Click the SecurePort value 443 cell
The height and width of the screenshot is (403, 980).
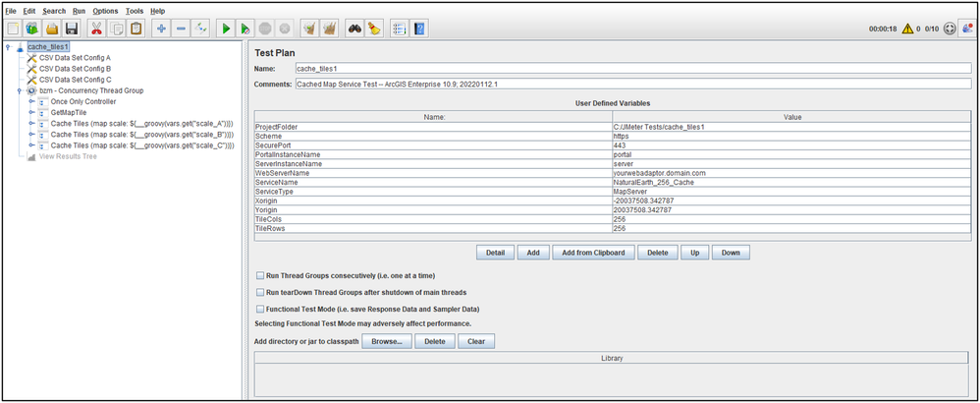(x=792, y=145)
